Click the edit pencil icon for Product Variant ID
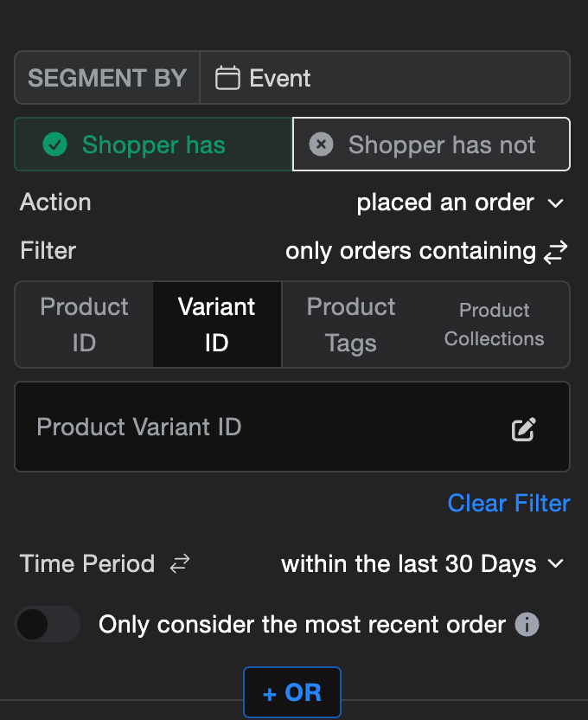This screenshot has width=588, height=720. [x=523, y=429]
